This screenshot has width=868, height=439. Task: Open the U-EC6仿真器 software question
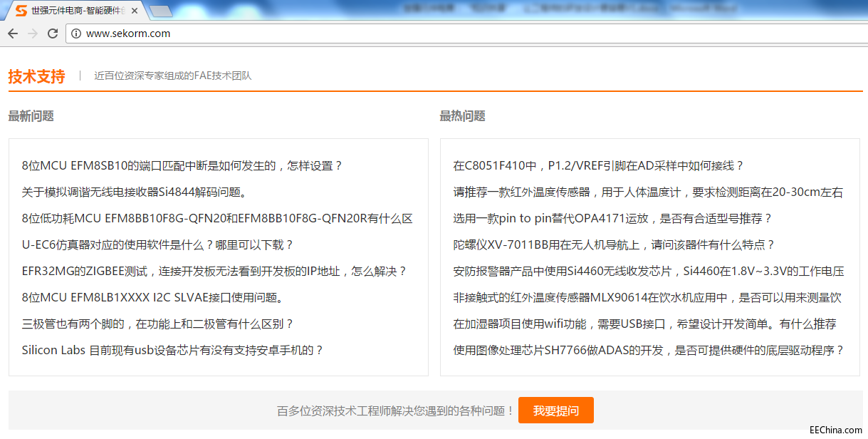[x=157, y=245]
